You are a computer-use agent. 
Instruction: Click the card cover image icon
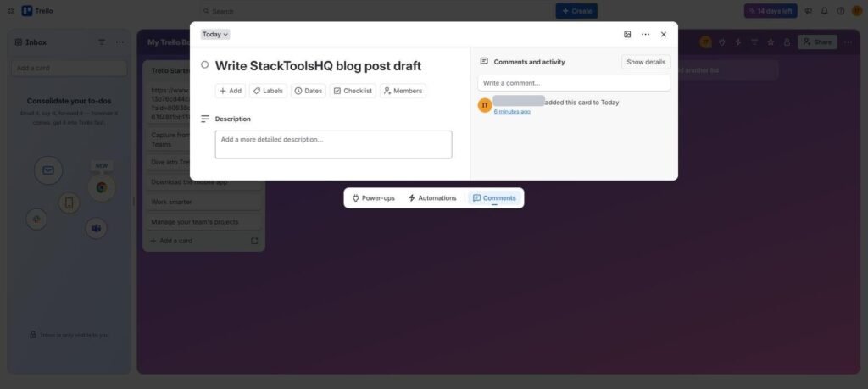[x=627, y=34]
